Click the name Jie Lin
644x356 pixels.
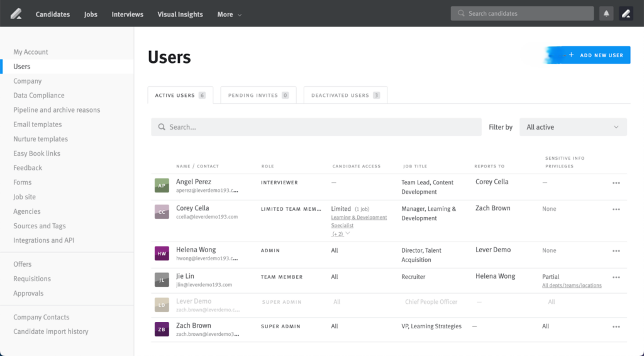coord(185,276)
